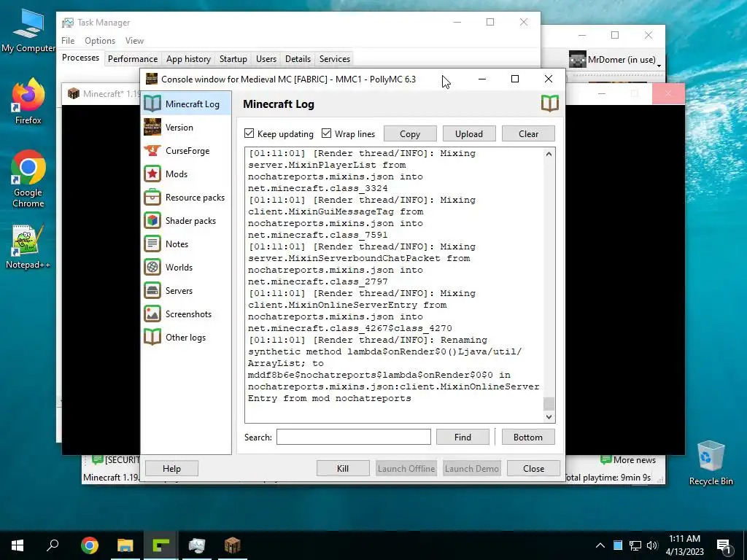This screenshot has width=747, height=560.
Task: Click the Help button
Action: click(171, 469)
